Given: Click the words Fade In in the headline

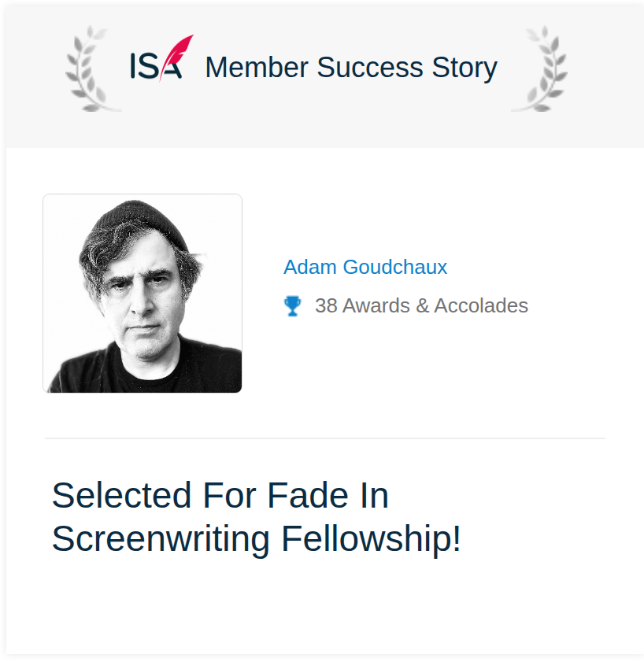Looking at the screenshot, I should coord(328,495).
